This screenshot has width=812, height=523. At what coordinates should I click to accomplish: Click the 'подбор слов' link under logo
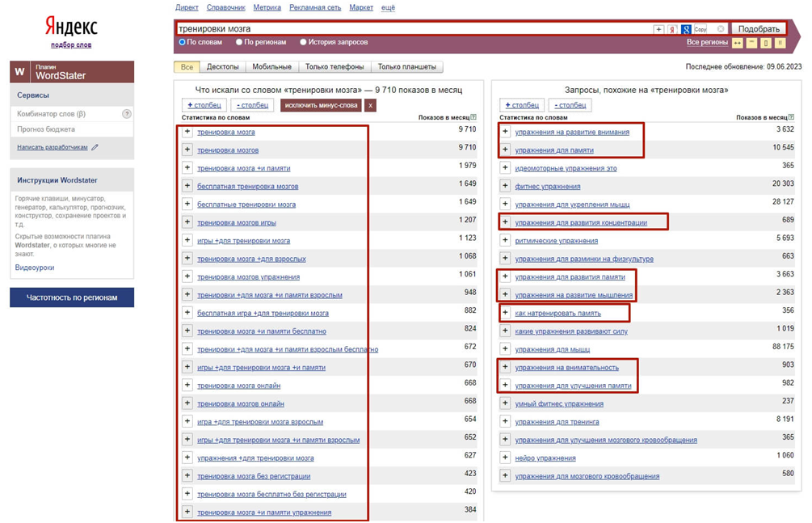[71, 45]
